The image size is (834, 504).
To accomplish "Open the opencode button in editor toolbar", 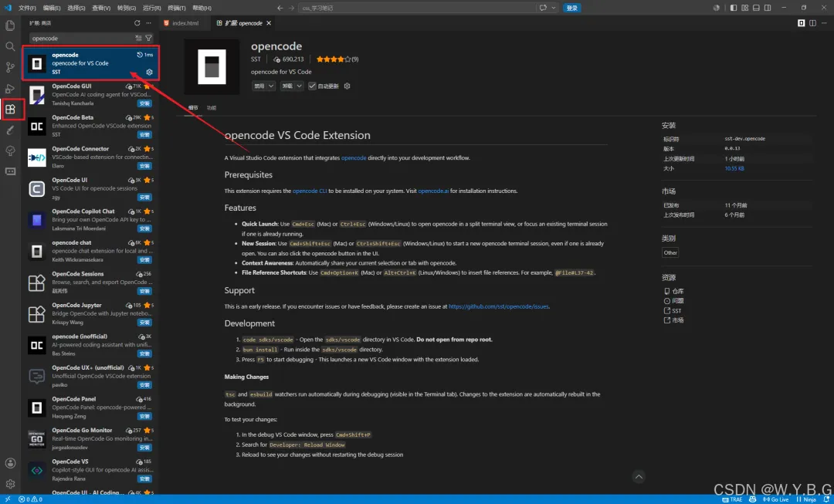I will point(801,23).
